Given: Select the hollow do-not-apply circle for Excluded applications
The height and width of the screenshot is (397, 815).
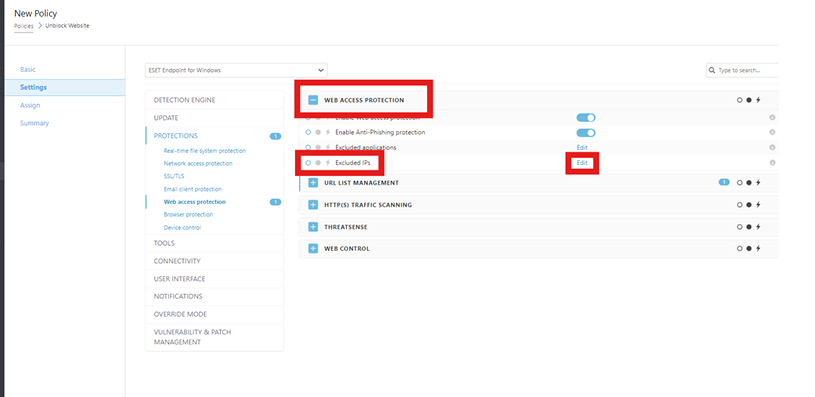Looking at the screenshot, I should tap(308, 148).
